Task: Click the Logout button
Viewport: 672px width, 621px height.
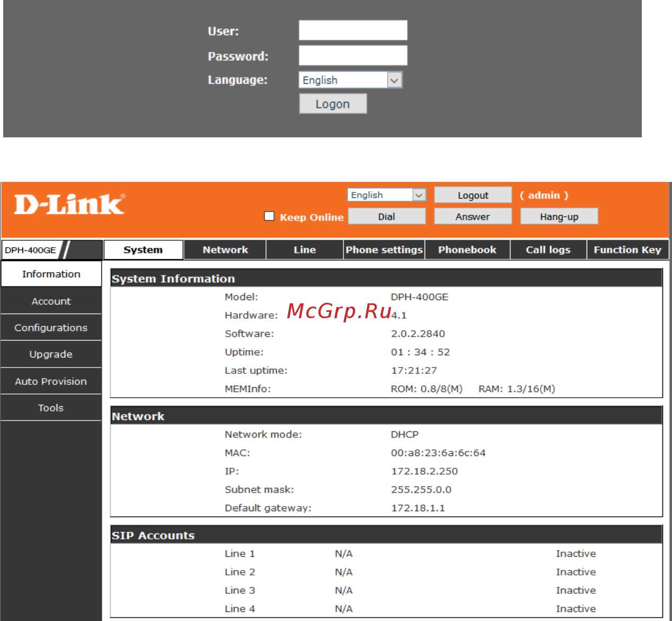Action: coord(473,195)
